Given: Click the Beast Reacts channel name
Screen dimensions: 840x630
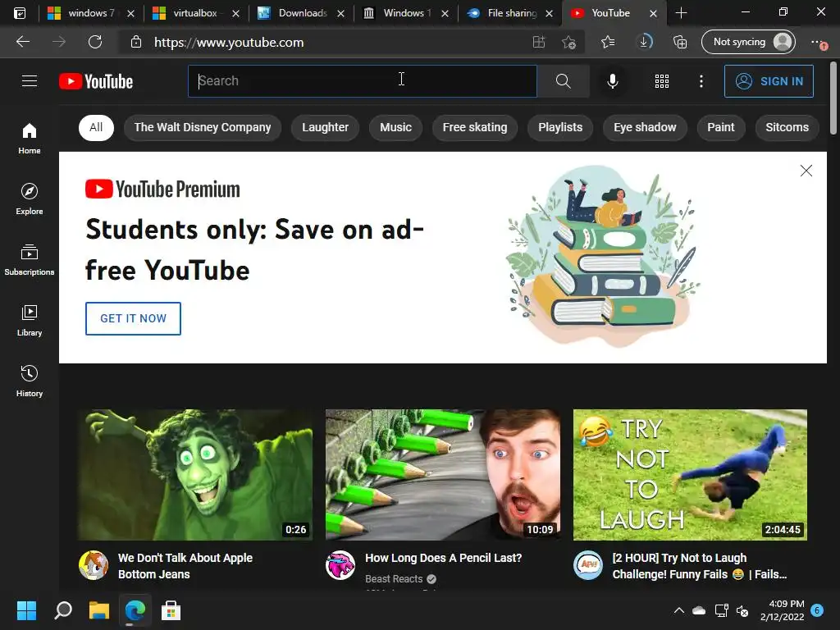Looking at the screenshot, I should coord(394,578).
